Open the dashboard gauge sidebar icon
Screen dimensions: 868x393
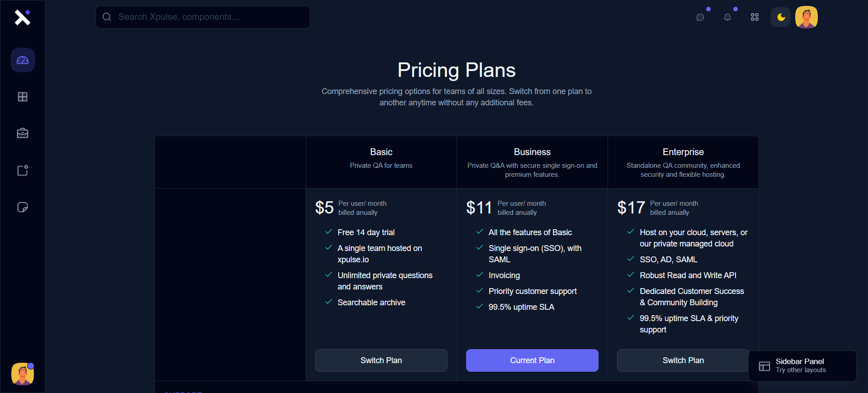click(x=23, y=60)
